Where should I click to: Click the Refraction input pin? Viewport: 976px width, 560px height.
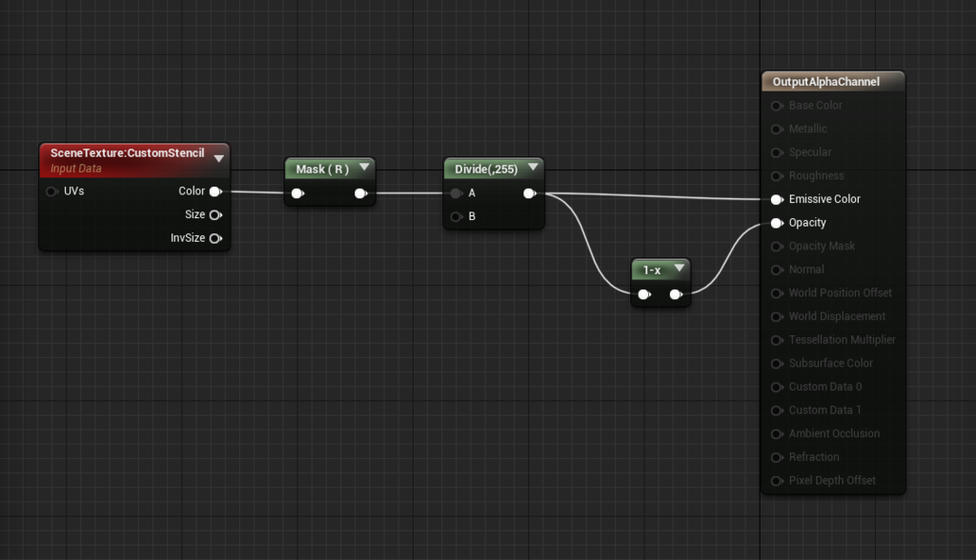coord(777,457)
